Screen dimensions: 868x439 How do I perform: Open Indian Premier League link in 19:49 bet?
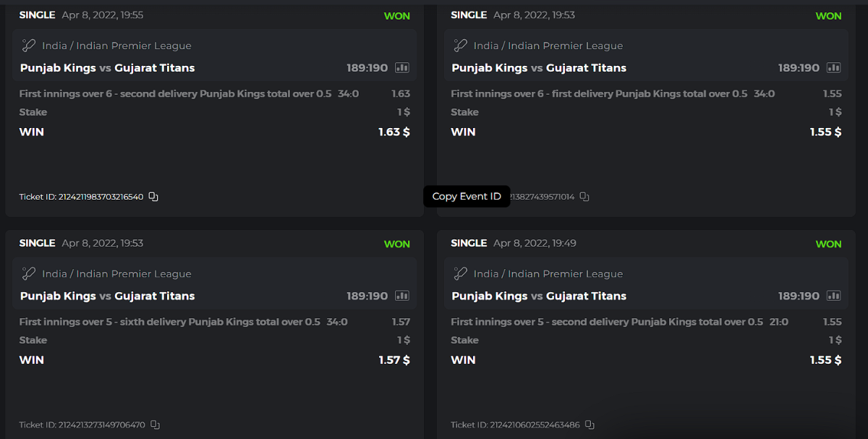click(565, 273)
